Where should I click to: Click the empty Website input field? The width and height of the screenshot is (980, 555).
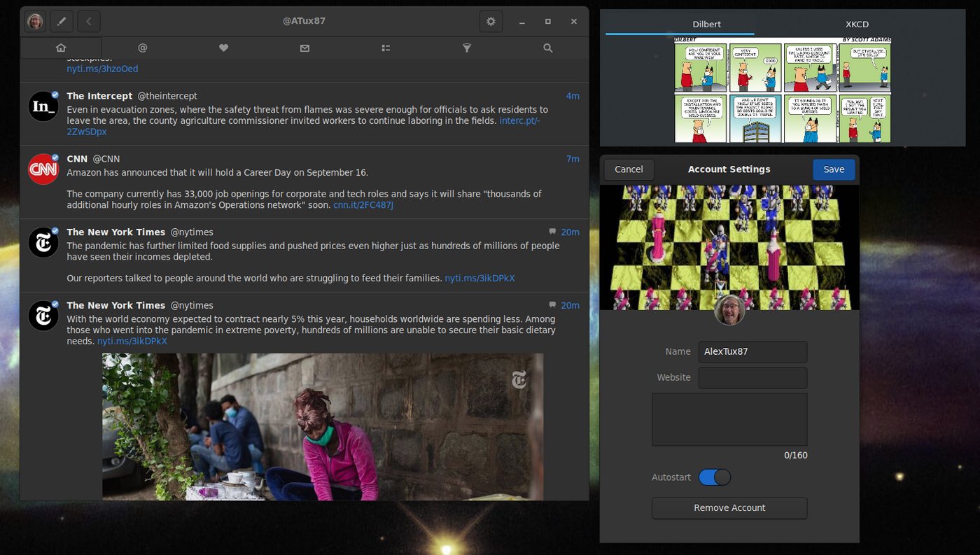[752, 378]
